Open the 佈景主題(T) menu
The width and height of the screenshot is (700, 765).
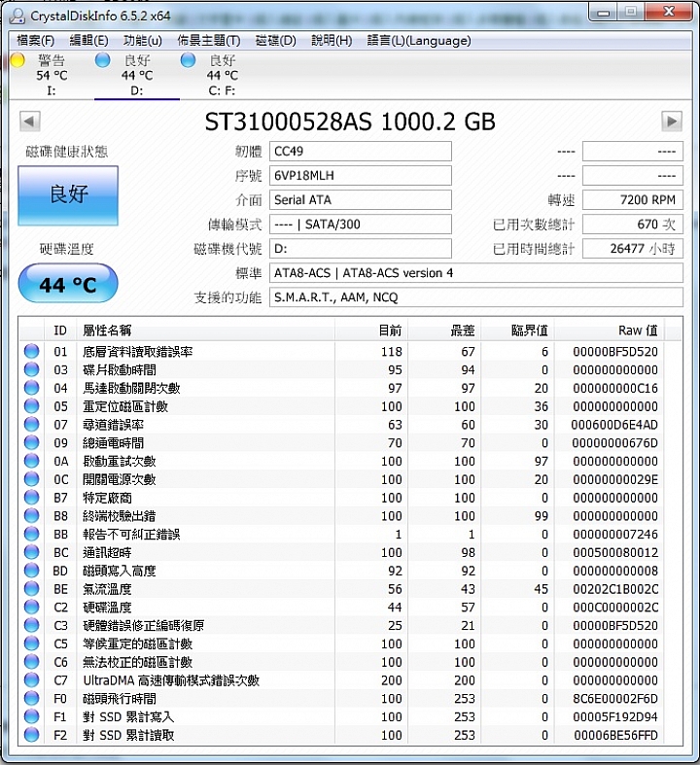coord(209,41)
